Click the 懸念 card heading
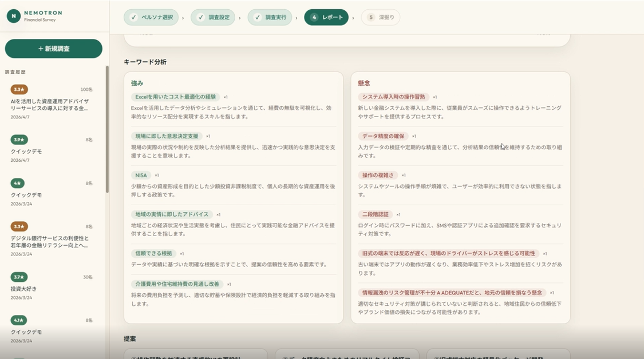 pos(364,83)
